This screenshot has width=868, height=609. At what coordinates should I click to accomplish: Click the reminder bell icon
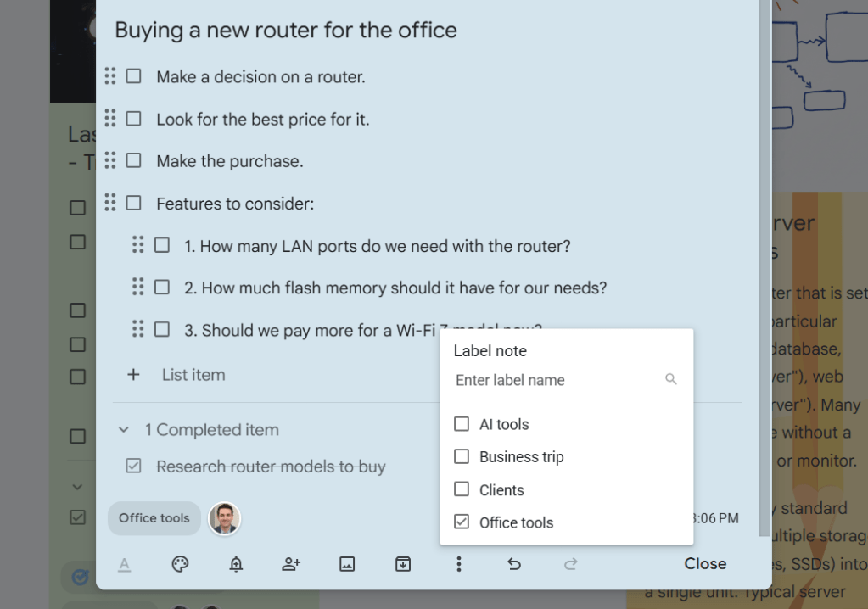point(235,564)
